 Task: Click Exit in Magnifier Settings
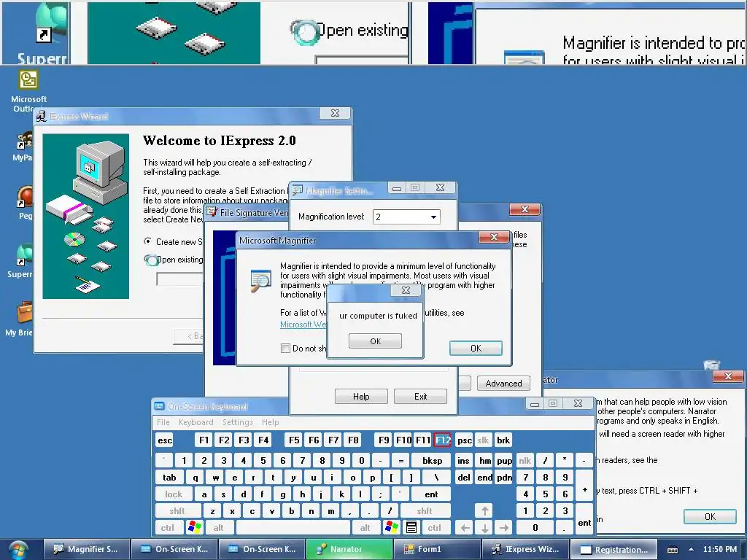tap(420, 396)
